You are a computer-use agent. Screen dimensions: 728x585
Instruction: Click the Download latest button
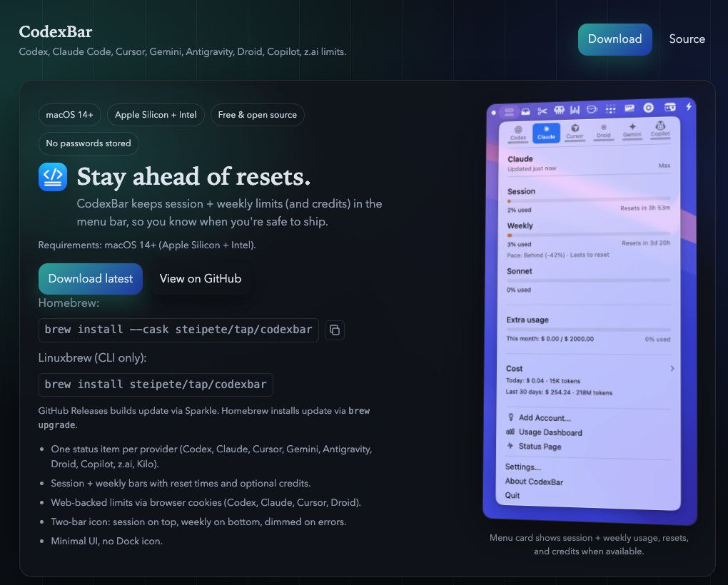point(91,279)
